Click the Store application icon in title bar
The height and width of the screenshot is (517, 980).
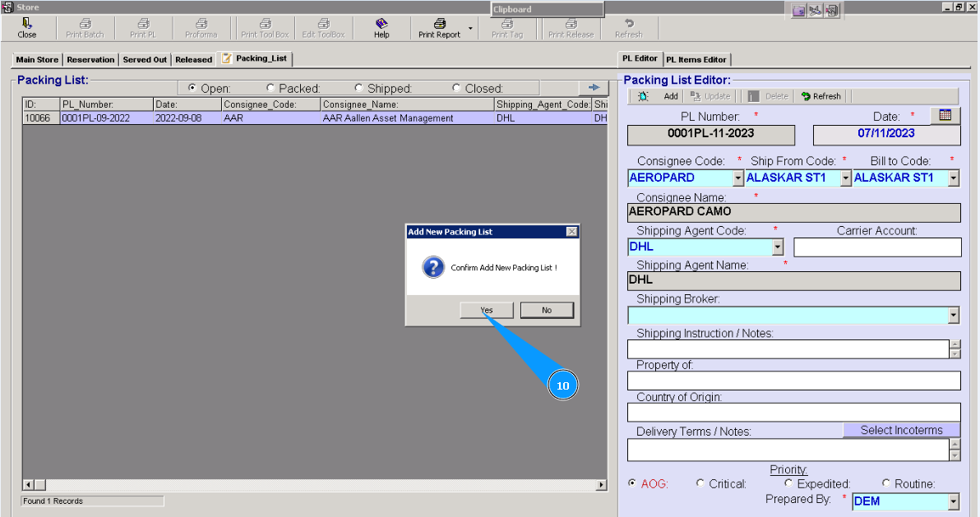(x=7, y=7)
